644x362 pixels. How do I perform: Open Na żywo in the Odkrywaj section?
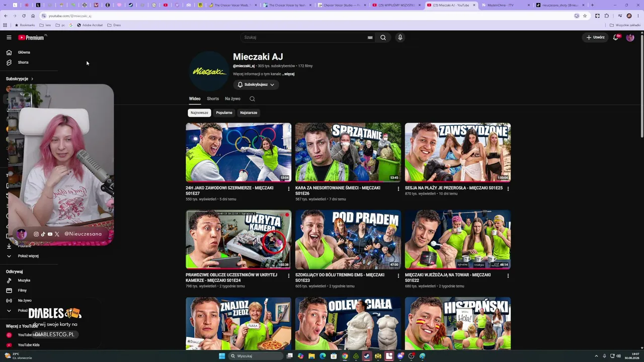[x=24, y=301]
